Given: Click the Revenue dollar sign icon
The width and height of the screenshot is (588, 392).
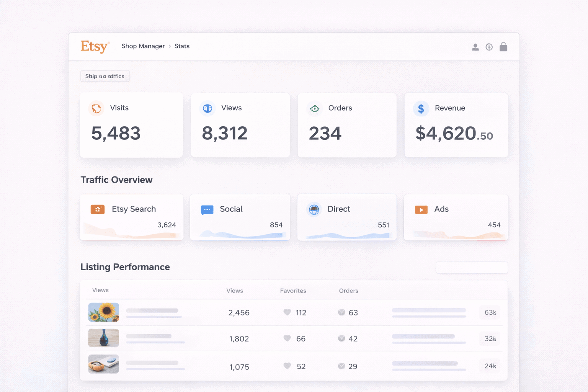Looking at the screenshot, I should (x=421, y=109).
